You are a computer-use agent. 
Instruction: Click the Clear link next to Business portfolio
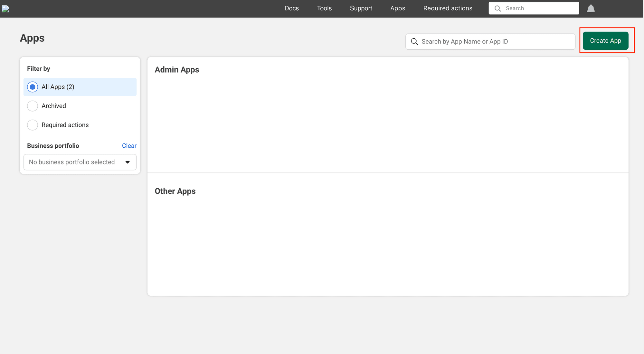click(129, 146)
